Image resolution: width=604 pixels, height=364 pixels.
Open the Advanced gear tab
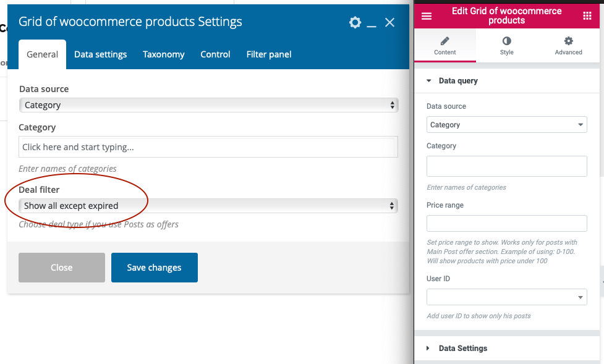pos(568,46)
